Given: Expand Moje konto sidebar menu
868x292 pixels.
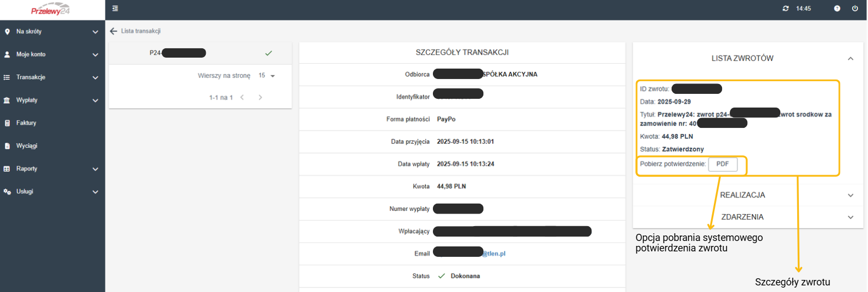Looking at the screenshot, I should (x=52, y=55).
